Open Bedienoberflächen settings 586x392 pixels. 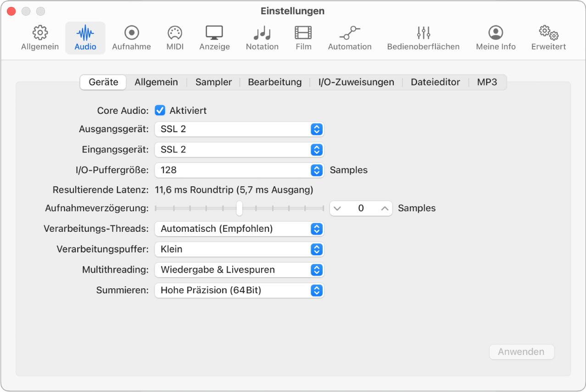[x=423, y=38]
